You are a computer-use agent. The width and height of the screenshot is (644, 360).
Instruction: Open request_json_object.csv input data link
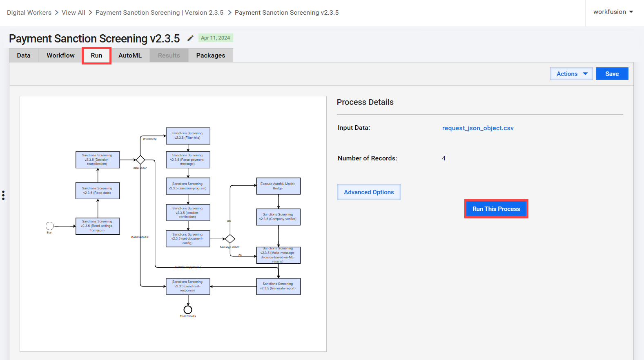click(x=478, y=128)
